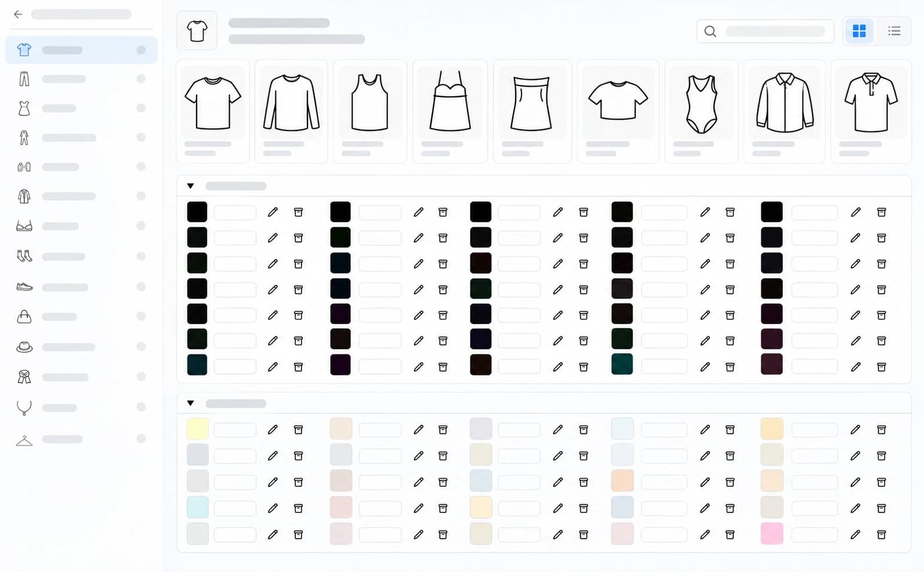The width and height of the screenshot is (924, 572).
Task: Edit the bright pink swatch with pencil
Action: click(856, 534)
